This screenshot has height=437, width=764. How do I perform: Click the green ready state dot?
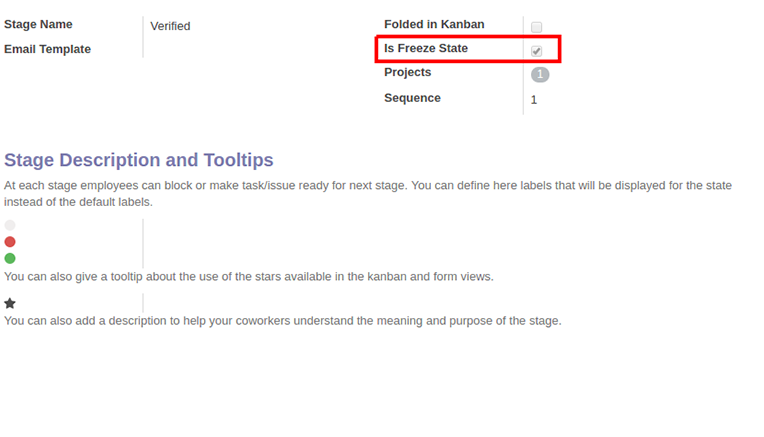point(10,258)
